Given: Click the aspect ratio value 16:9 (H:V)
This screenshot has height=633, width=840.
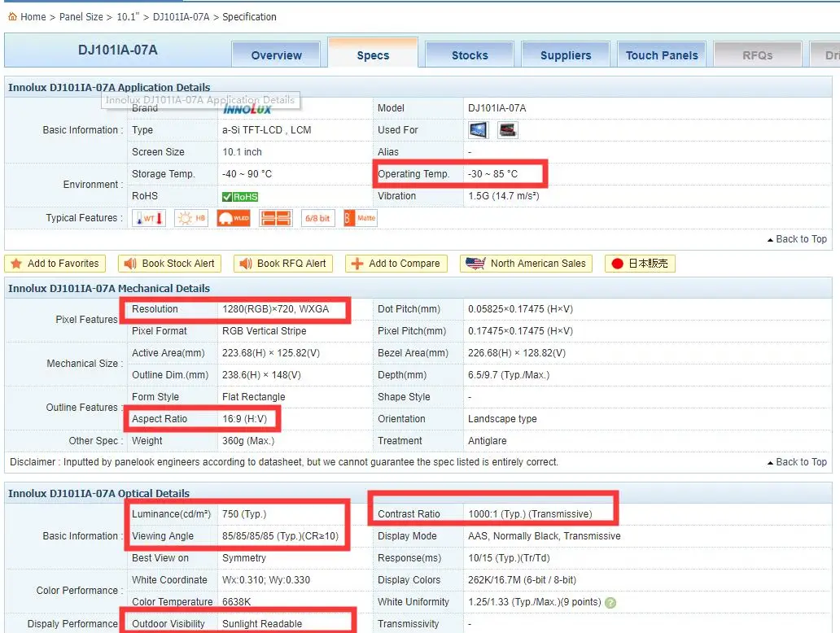Looking at the screenshot, I should tap(244, 419).
